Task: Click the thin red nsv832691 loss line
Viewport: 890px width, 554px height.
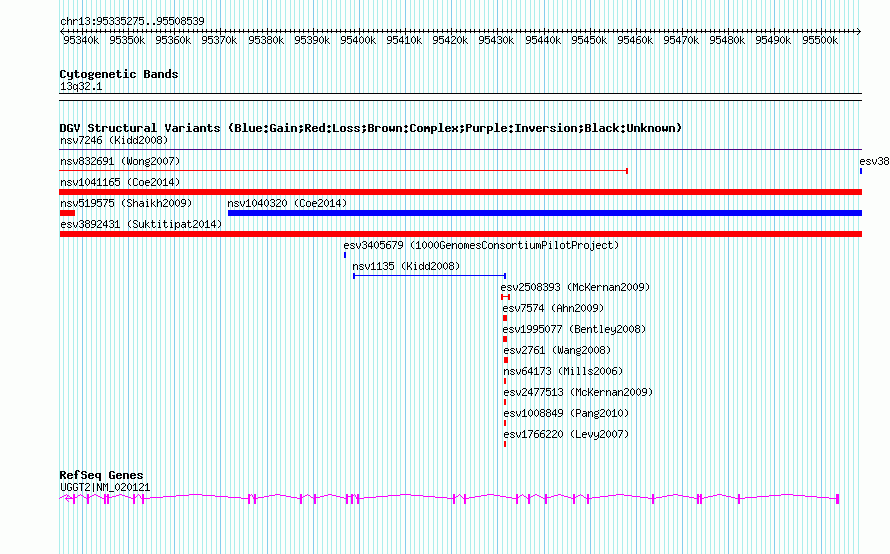Action: coord(343,171)
